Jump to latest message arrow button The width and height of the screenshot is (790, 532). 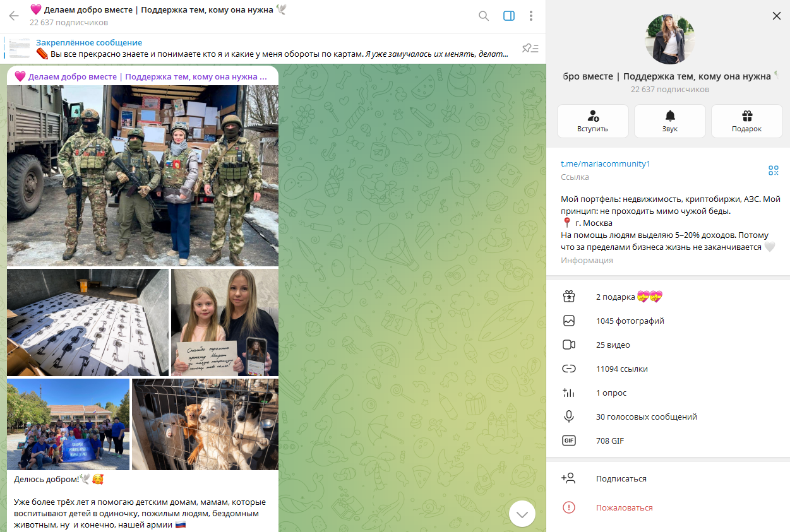coord(522,514)
